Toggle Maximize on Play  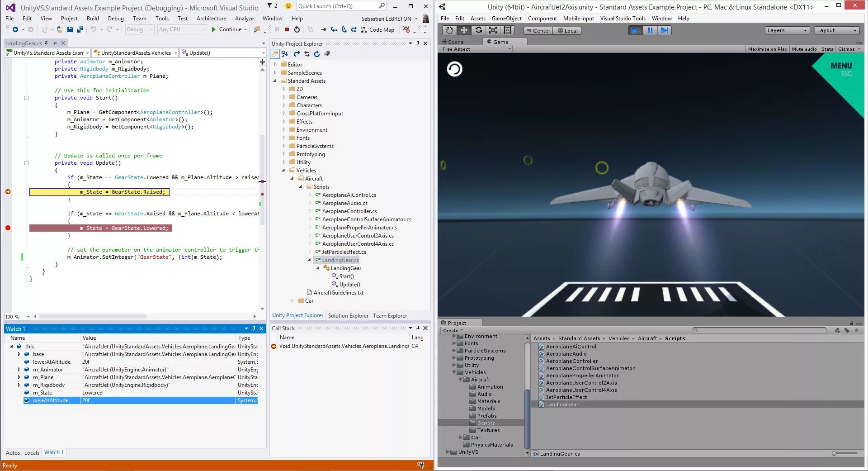point(767,49)
